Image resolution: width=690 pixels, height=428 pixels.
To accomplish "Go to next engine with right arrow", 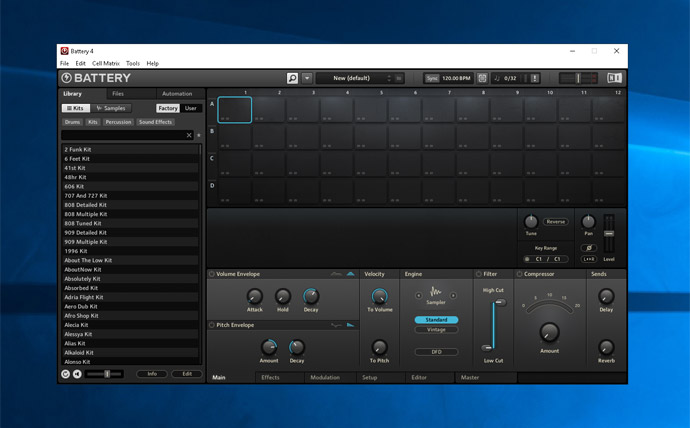I will (453, 296).
